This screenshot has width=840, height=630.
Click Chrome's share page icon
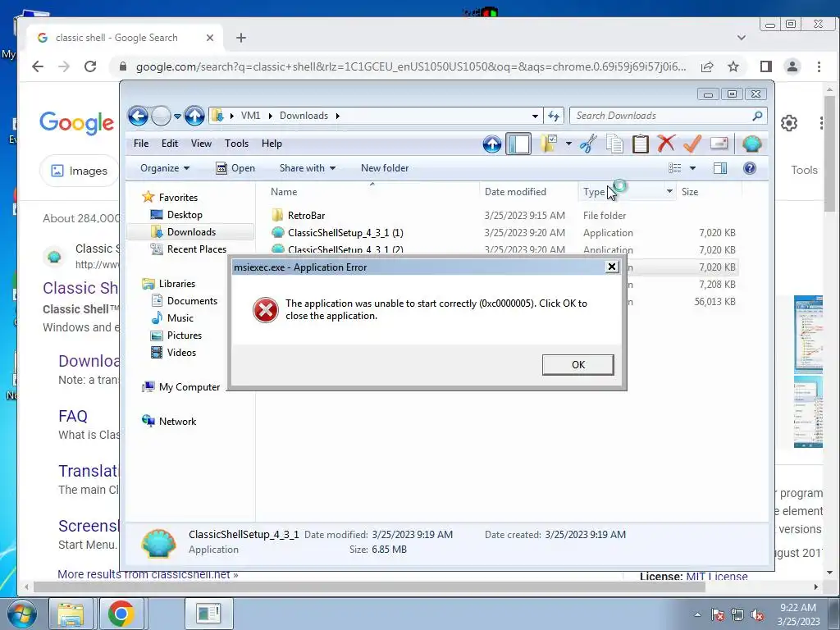(707, 66)
